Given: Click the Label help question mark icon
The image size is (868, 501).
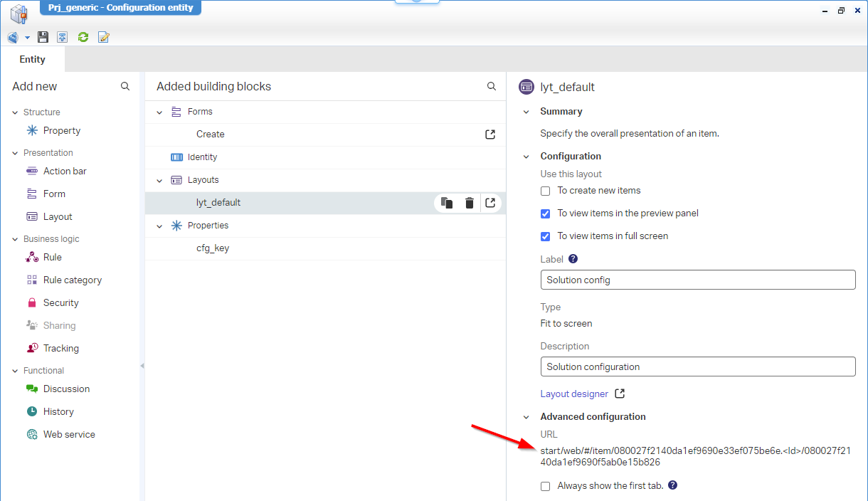Looking at the screenshot, I should tap(573, 259).
